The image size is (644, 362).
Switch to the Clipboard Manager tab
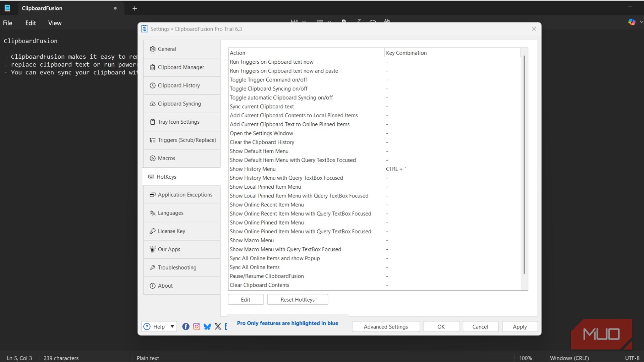(182, 67)
